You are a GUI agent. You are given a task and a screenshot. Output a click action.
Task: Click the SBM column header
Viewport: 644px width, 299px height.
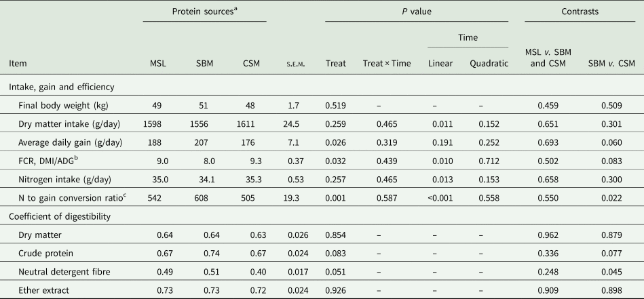[x=203, y=63]
